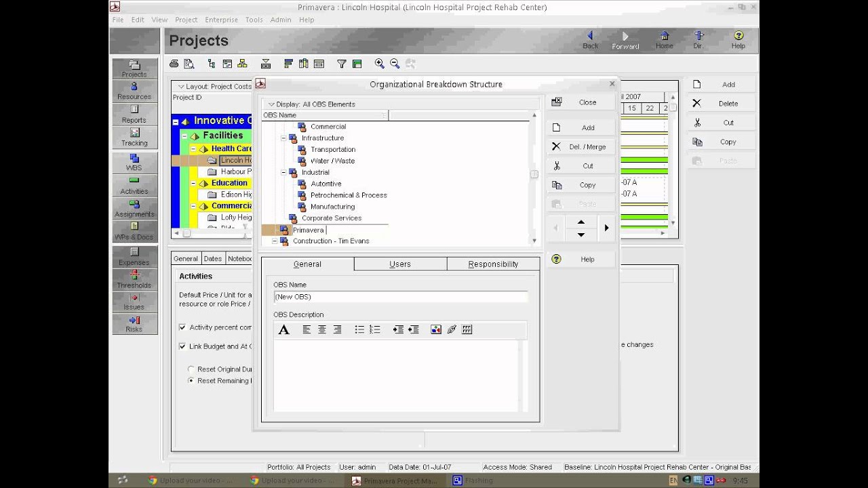Toggle the Activity percent complete checkbox

tap(182, 327)
